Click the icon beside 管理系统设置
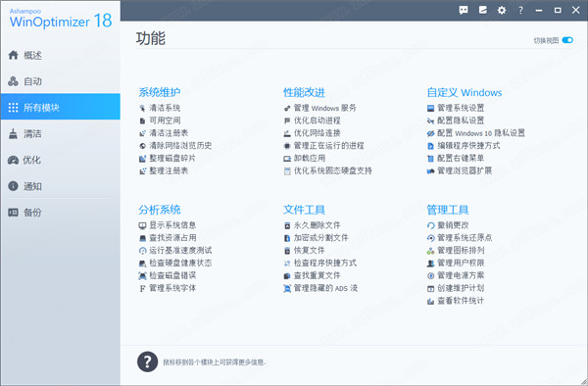588x386 pixels. 430,109
